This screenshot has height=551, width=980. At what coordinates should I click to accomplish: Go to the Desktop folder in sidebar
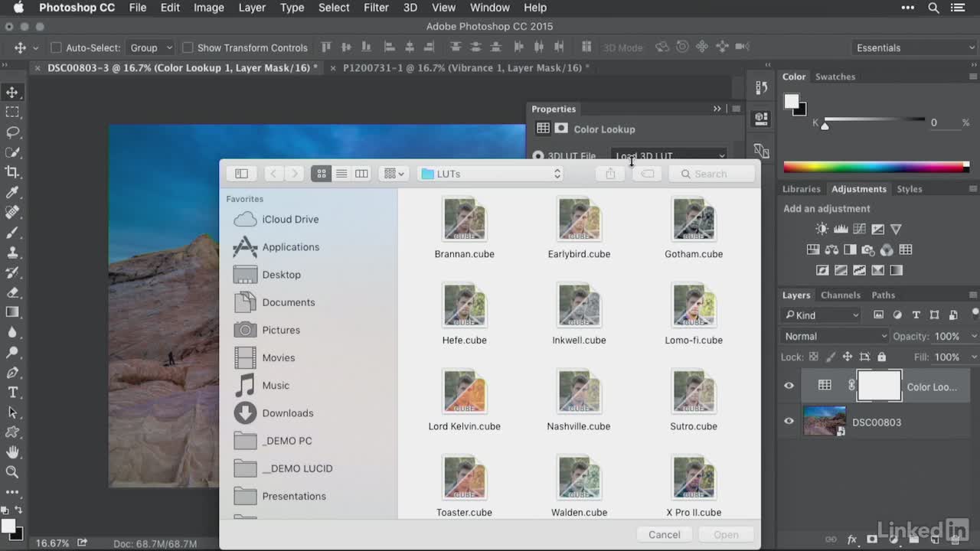[x=281, y=275]
